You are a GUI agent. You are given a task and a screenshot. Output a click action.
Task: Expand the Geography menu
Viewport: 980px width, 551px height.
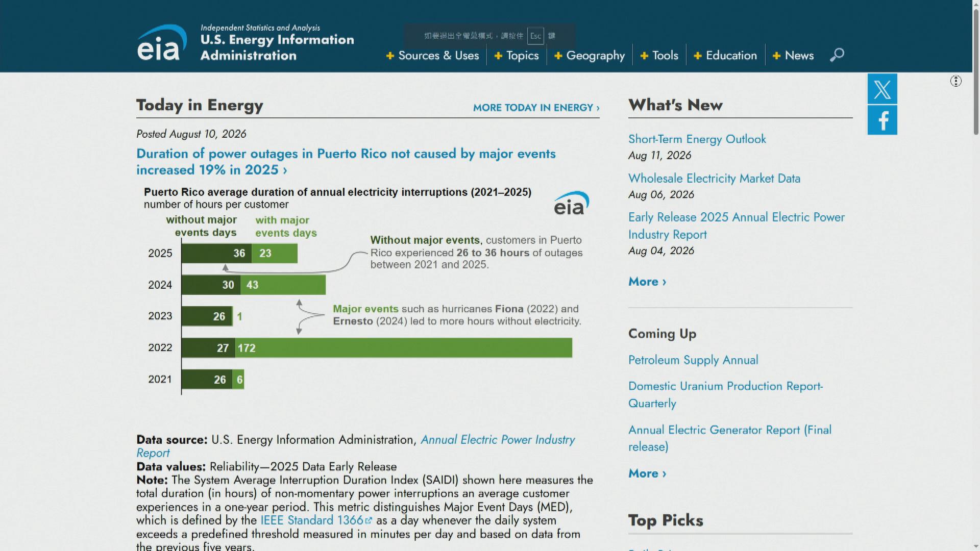(590, 55)
